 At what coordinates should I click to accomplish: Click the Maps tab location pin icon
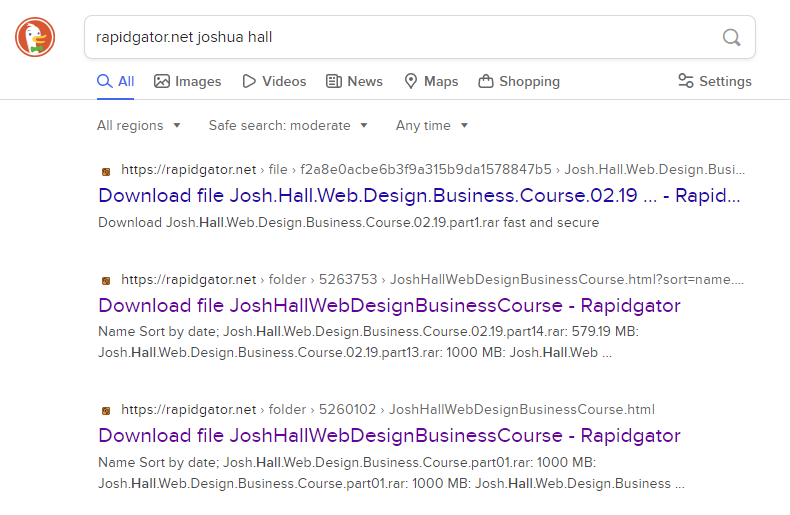pyautogui.click(x=411, y=81)
